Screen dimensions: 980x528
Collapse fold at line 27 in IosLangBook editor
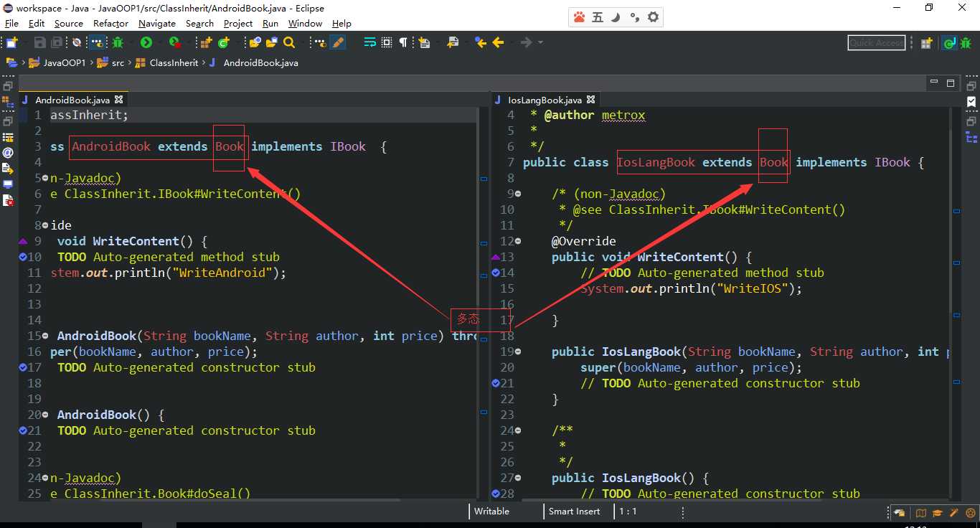click(x=519, y=478)
